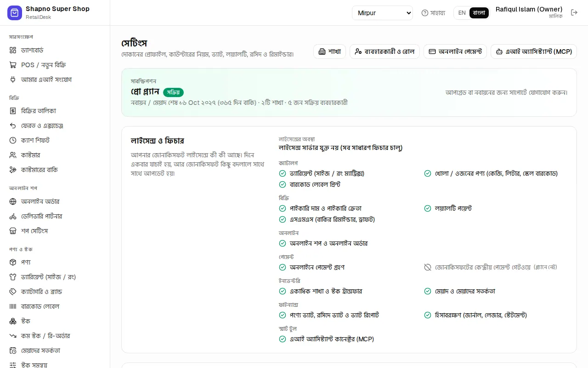Open এআই অ্যাসিস্ট্যান্ট (MCP) settings
Image resolution: width=588 pixels, height=368 pixels.
(x=534, y=52)
